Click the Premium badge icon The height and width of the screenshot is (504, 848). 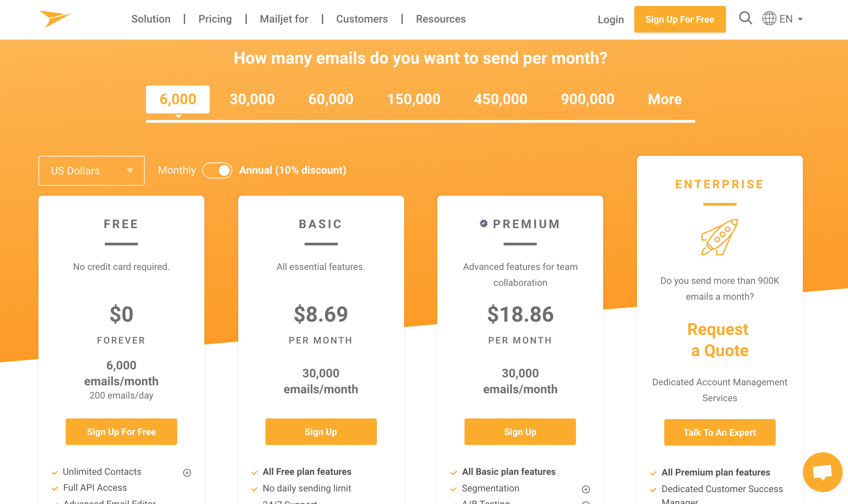click(x=483, y=223)
